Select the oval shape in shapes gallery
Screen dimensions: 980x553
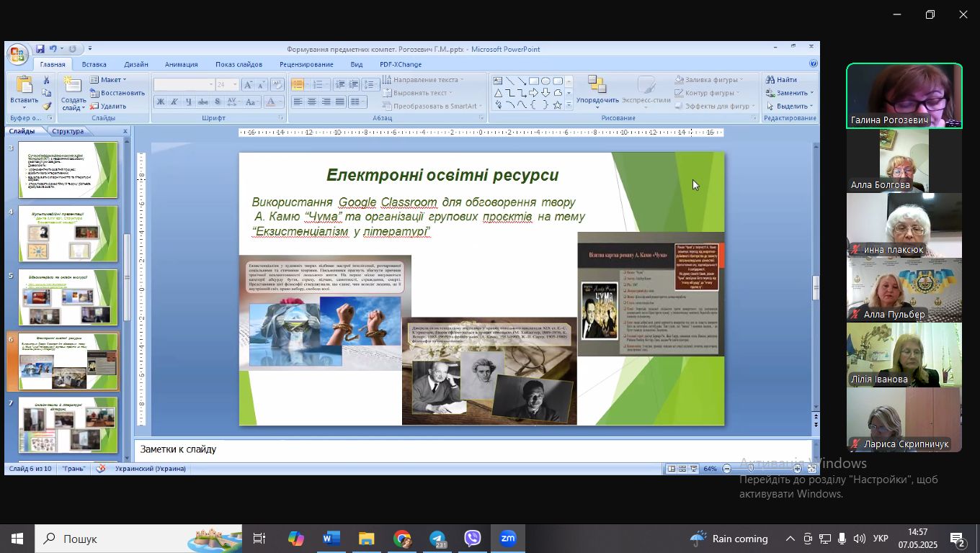545,81
